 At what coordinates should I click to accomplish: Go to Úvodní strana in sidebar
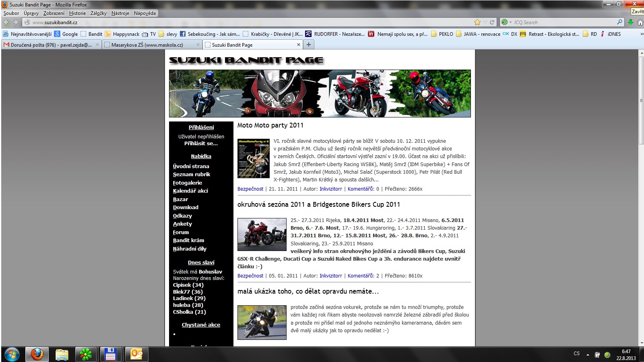click(x=191, y=166)
